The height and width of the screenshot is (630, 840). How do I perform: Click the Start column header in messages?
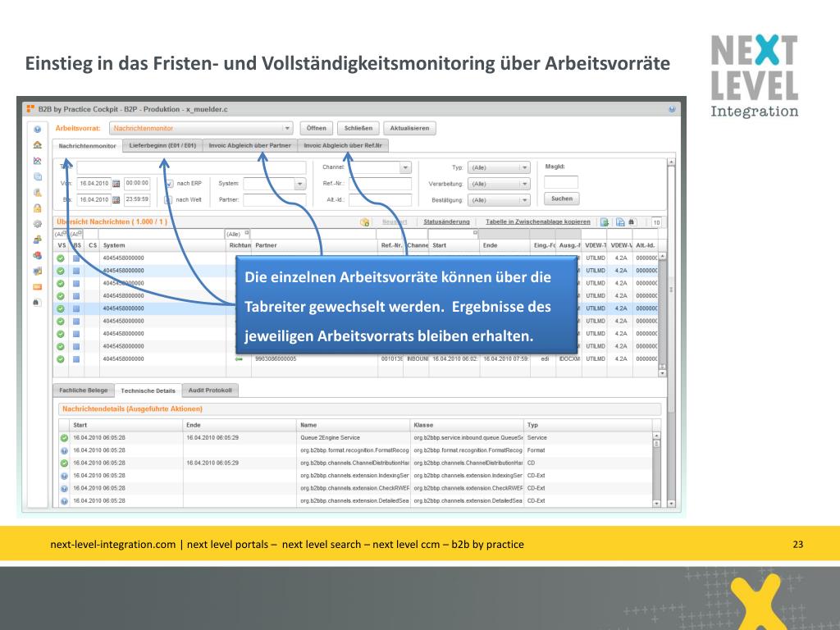(454, 245)
